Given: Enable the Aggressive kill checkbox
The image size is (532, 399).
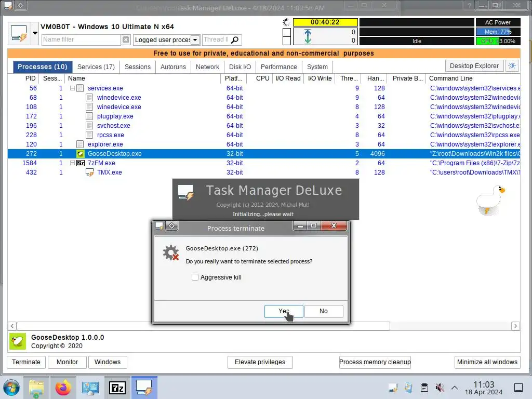Looking at the screenshot, I should 195,277.
